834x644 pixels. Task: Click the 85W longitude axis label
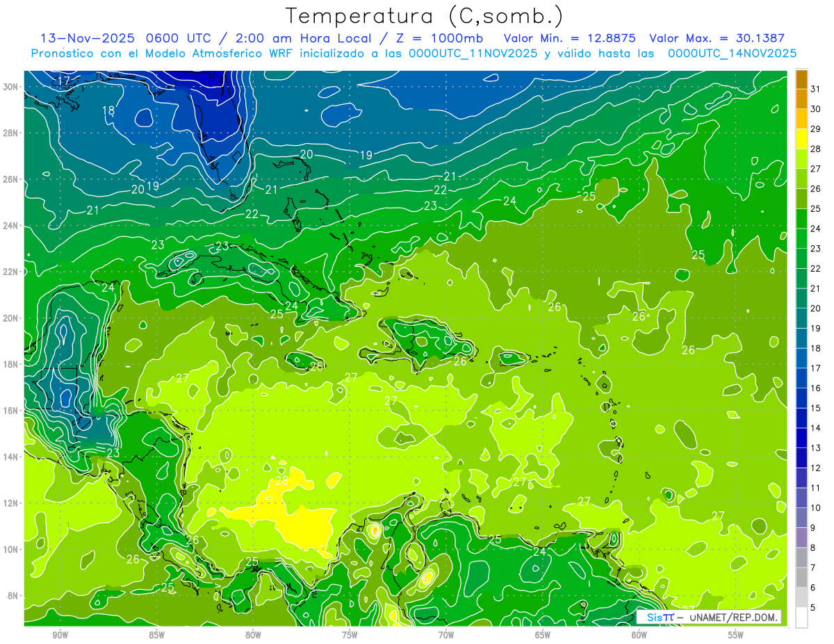(156, 635)
